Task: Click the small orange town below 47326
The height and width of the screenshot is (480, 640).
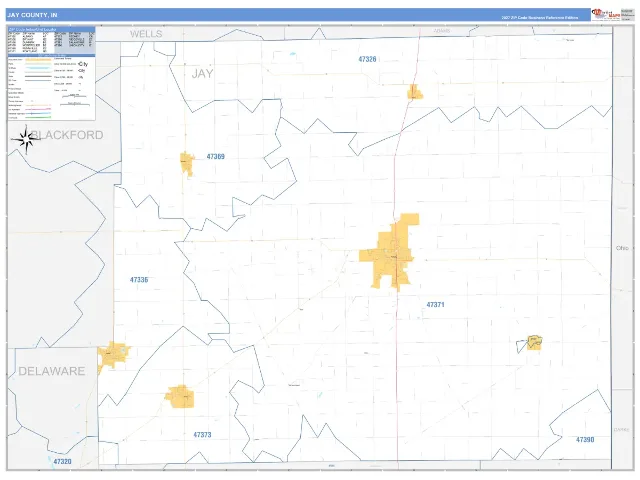Action: pyautogui.click(x=415, y=92)
